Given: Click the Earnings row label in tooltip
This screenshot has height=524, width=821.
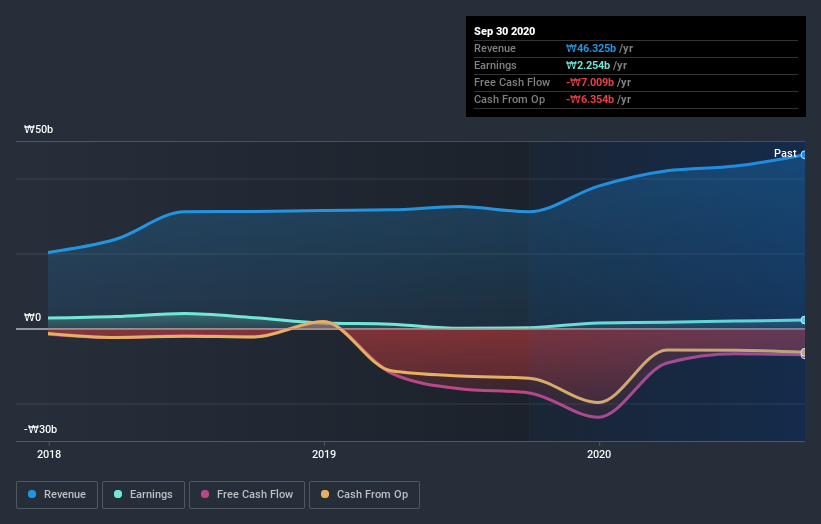Looking at the screenshot, I should coord(495,65).
